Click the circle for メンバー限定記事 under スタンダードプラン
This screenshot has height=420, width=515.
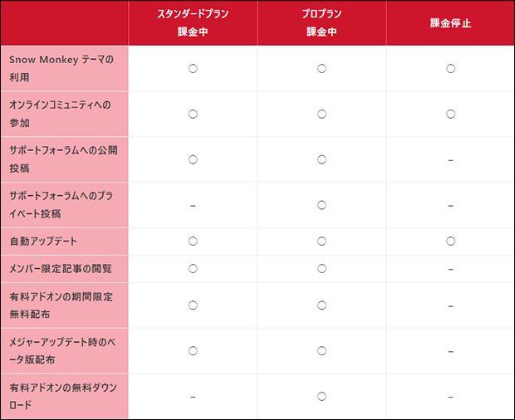193,269
